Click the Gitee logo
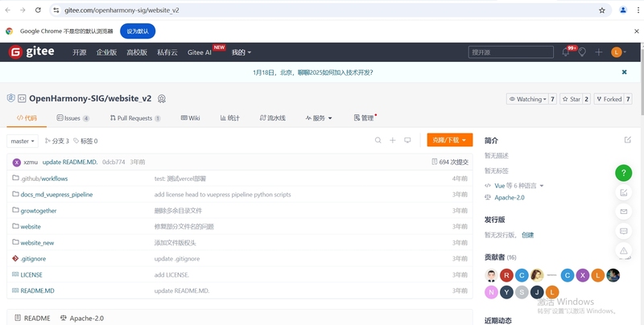Image resolution: width=644 pixels, height=325 pixels. 31,52
